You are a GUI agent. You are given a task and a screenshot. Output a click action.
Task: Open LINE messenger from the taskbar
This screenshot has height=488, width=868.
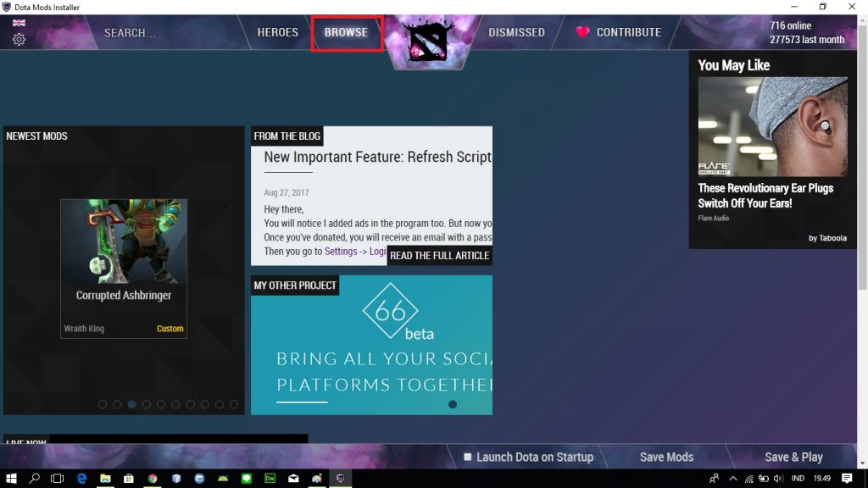coord(247,479)
